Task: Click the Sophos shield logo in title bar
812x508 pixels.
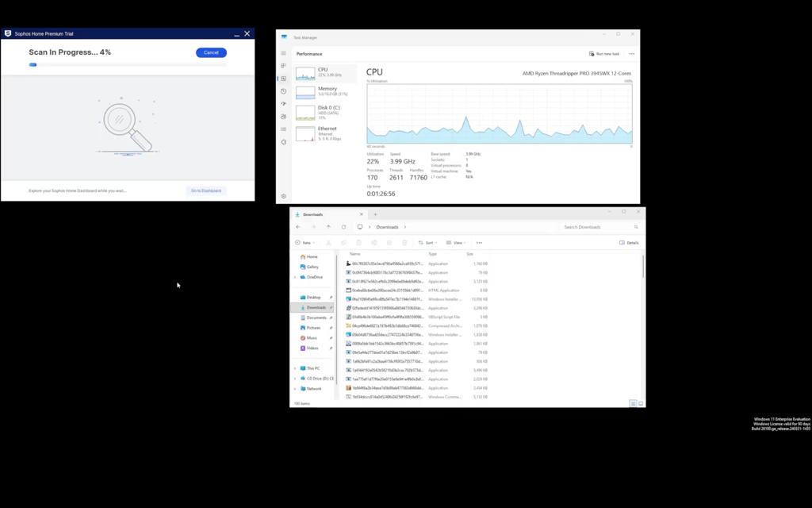Action: [x=8, y=33]
